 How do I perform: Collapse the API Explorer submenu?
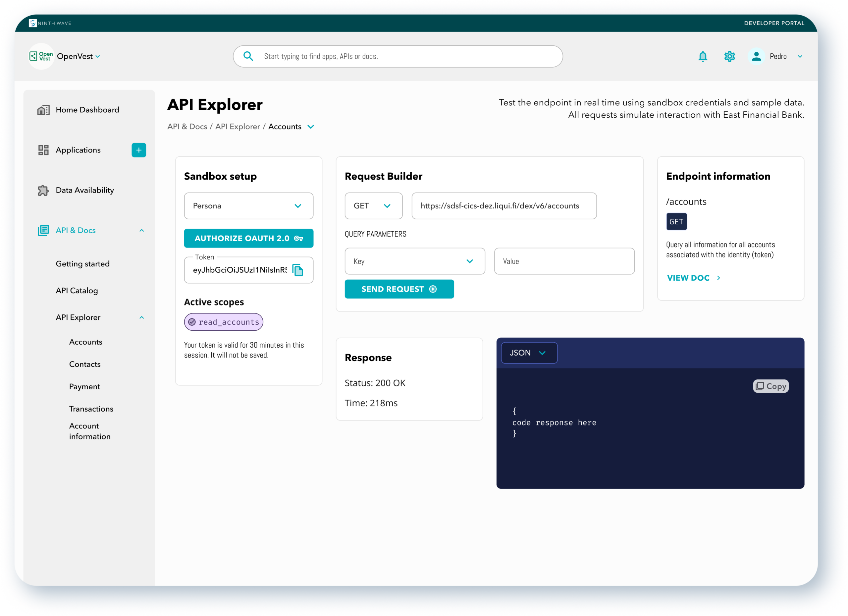click(142, 317)
